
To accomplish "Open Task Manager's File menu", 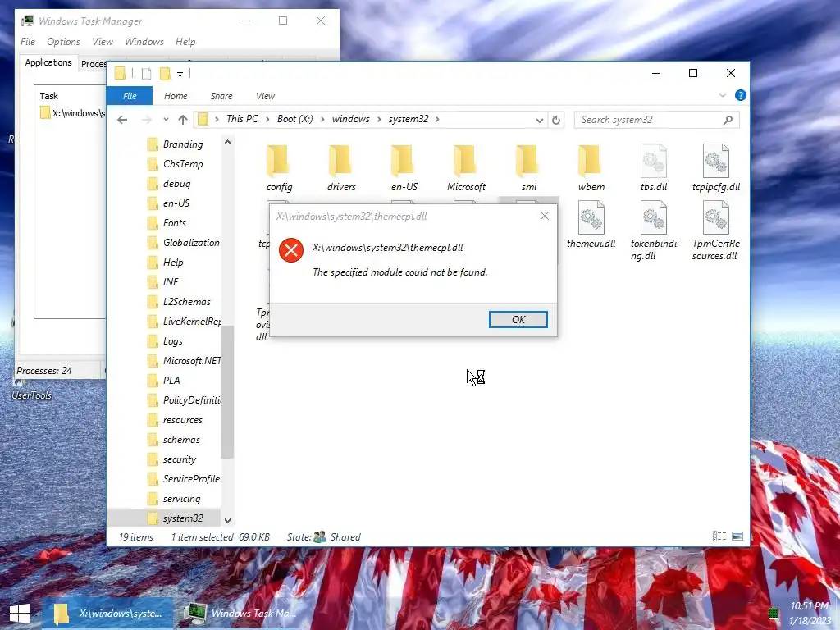I will click(28, 41).
